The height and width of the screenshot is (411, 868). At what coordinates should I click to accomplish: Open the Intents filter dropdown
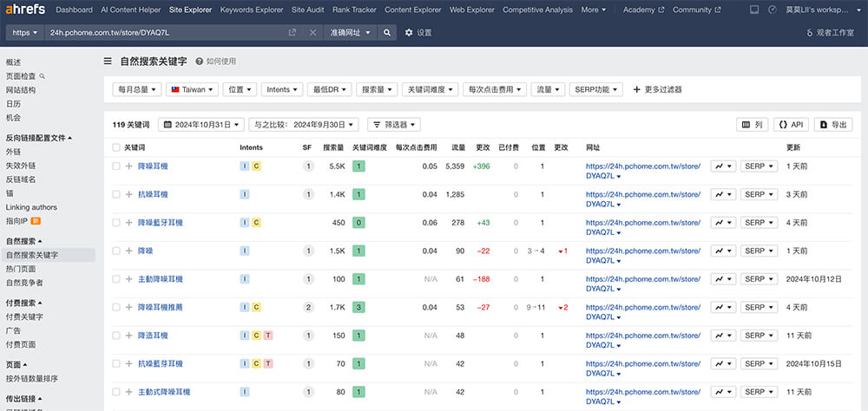[282, 89]
